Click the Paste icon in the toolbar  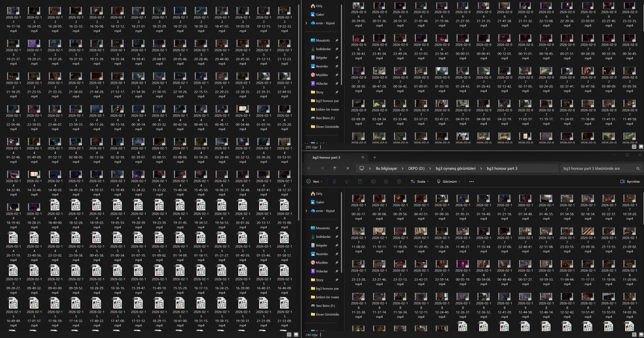pyautogui.click(x=360, y=182)
